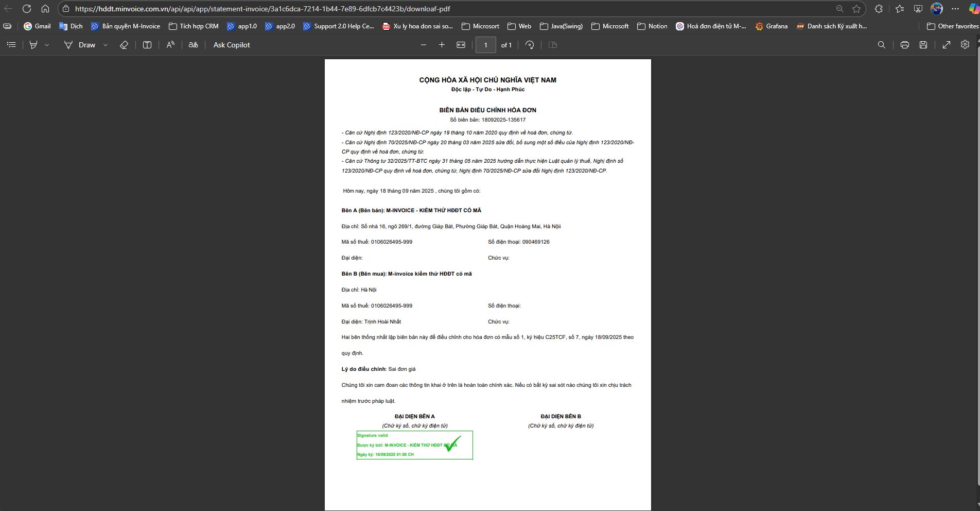This screenshot has width=980, height=511.
Task: Click the Read aloud icon
Action: (x=170, y=45)
